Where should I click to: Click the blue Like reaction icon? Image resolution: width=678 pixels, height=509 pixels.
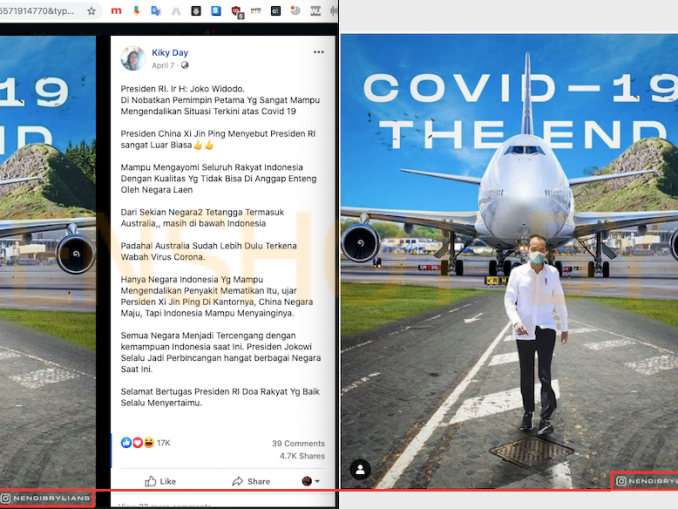[126, 442]
